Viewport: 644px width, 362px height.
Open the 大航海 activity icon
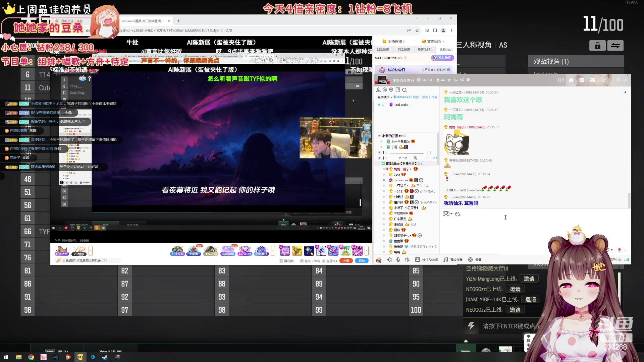pyautogui.click(x=194, y=251)
